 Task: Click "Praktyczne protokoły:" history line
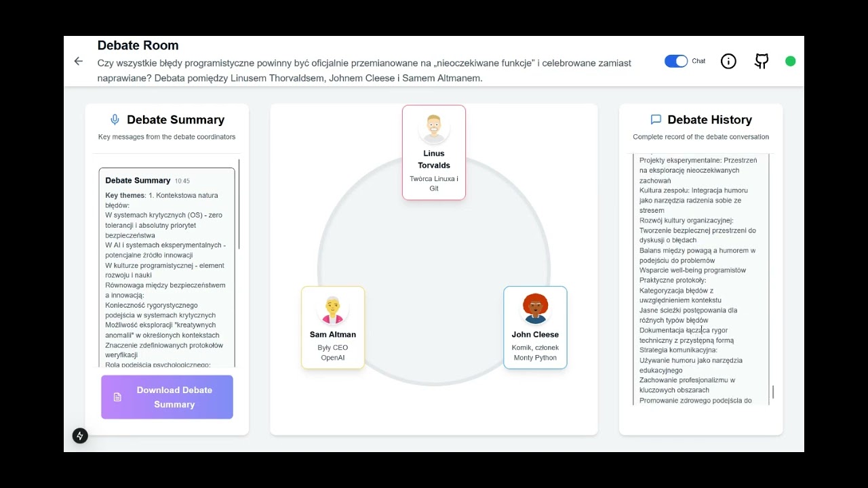673,280
